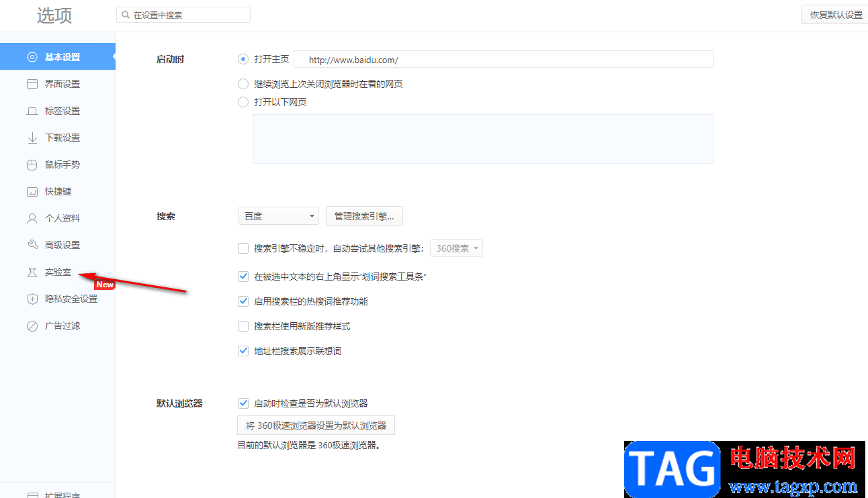
Task: Check 搜索栏使用新版推荐样式 option
Action: 243,326
